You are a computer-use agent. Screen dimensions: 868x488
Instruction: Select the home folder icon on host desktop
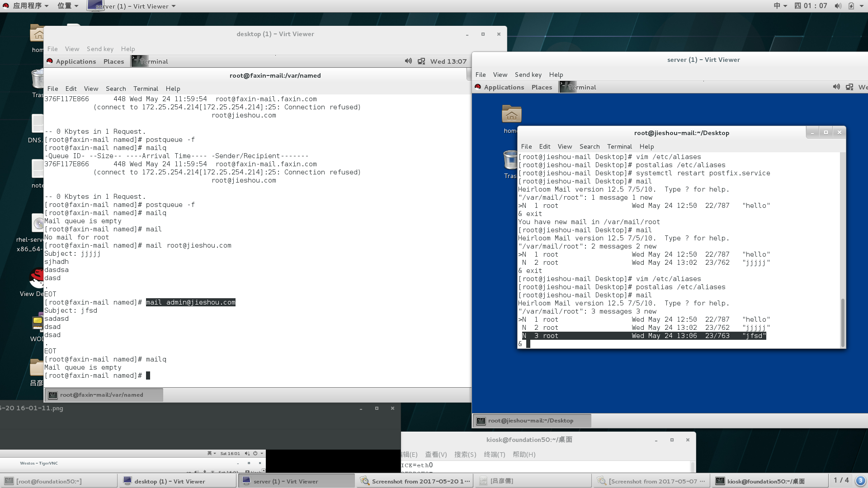pos(38,34)
